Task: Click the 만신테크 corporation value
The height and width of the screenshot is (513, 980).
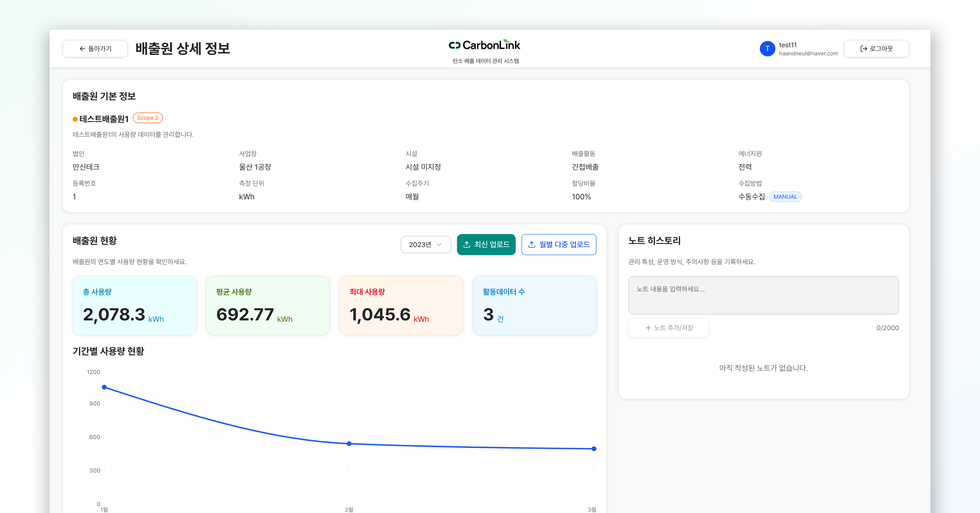Action: pyautogui.click(x=86, y=167)
